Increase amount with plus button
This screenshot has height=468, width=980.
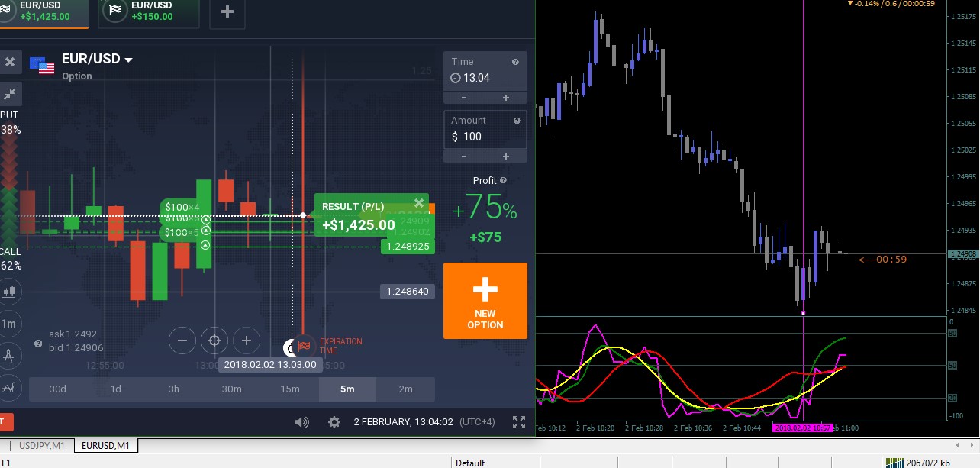click(506, 157)
